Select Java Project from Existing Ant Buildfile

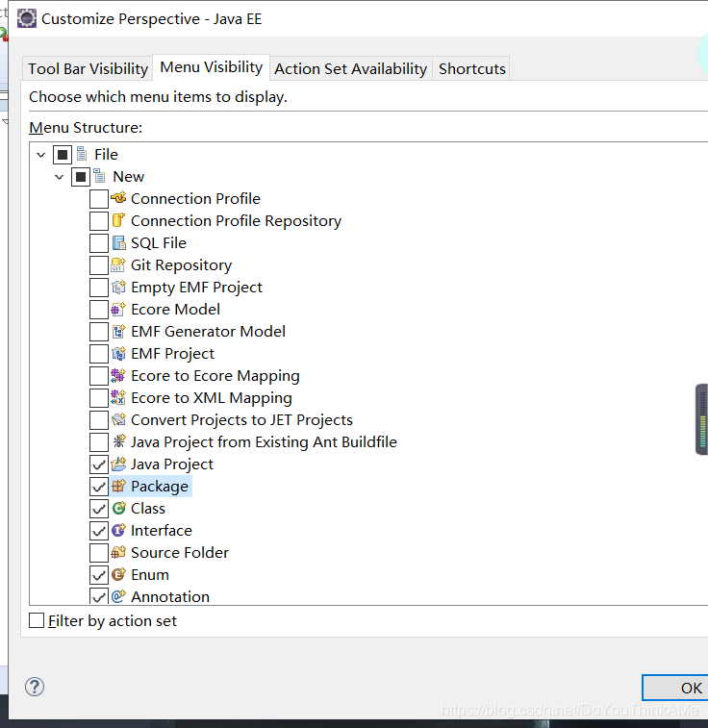264,442
